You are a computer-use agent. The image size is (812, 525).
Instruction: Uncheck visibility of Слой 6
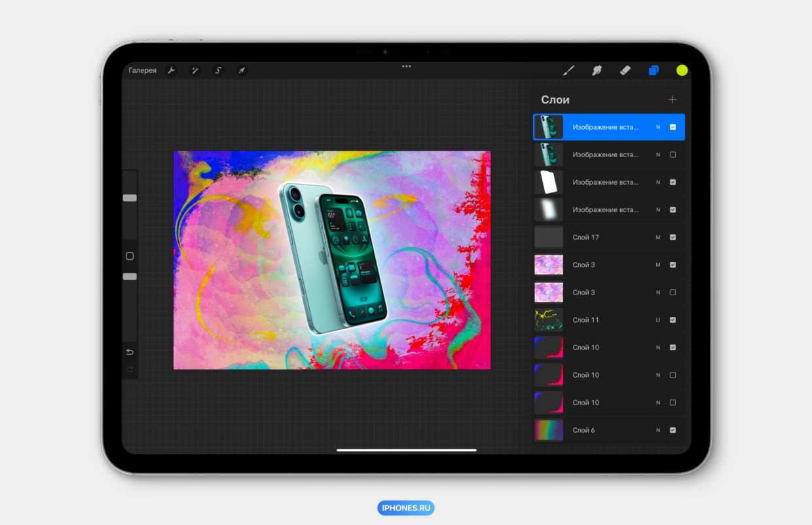(673, 429)
